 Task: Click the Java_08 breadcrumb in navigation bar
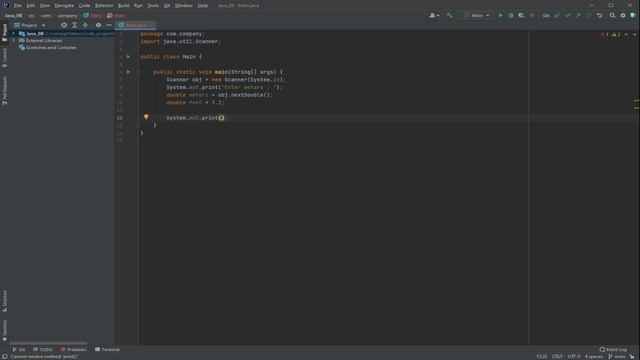pos(14,16)
